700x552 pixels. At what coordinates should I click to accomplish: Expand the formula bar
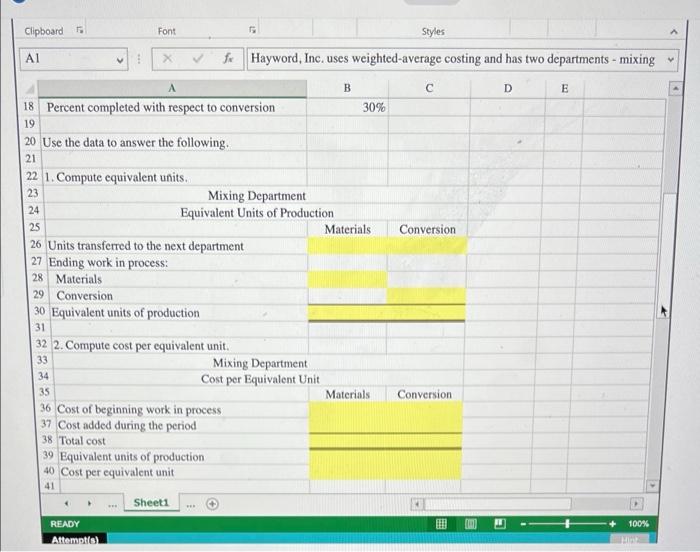(670, 59)
